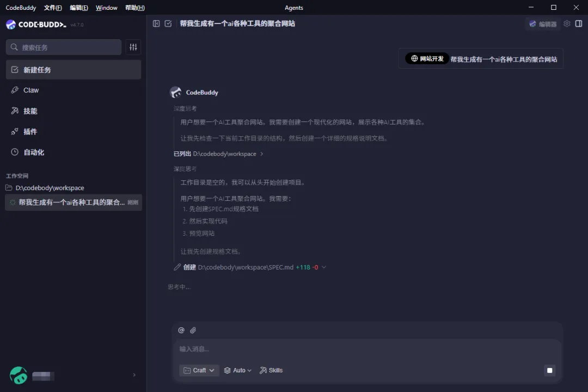Viewport: 588px width, 392px height.
Task: Collapse the first 深度思考 section
Action: point(185,108)
